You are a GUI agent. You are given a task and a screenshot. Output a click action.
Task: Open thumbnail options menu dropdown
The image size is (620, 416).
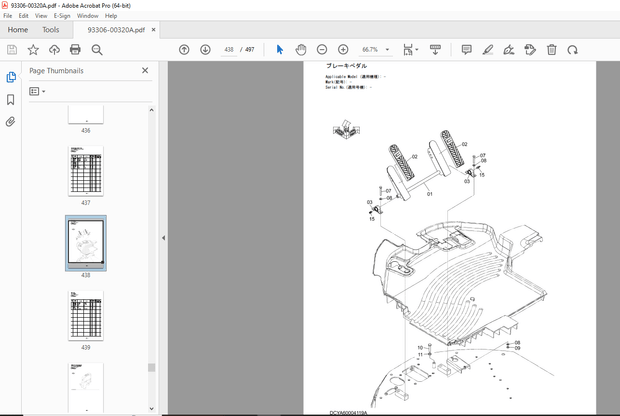tap(37, 91)
